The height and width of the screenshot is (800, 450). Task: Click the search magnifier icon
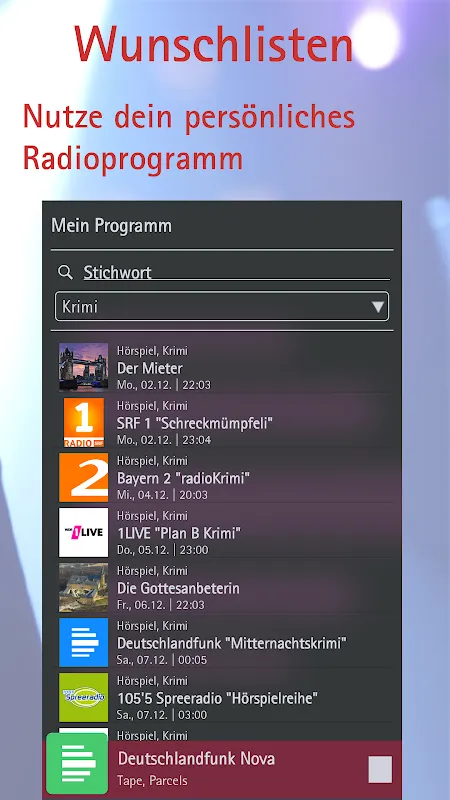65,272
